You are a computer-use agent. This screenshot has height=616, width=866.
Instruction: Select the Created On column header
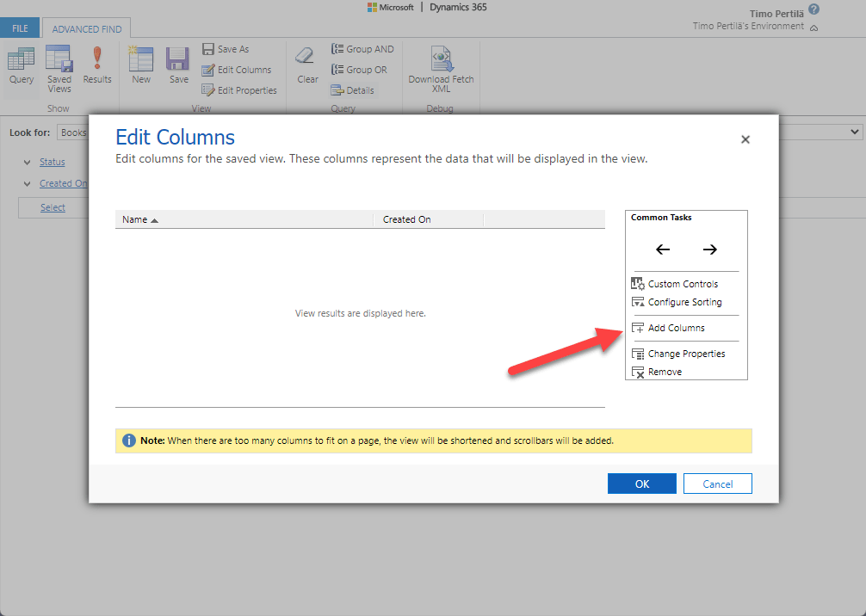pyautogui.click(x=406, y=219)
